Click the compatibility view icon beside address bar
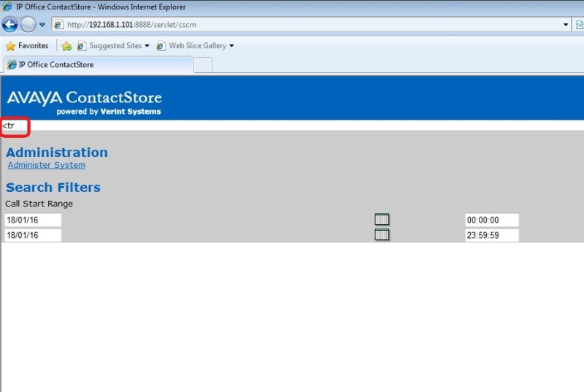 tap(579, 25)
